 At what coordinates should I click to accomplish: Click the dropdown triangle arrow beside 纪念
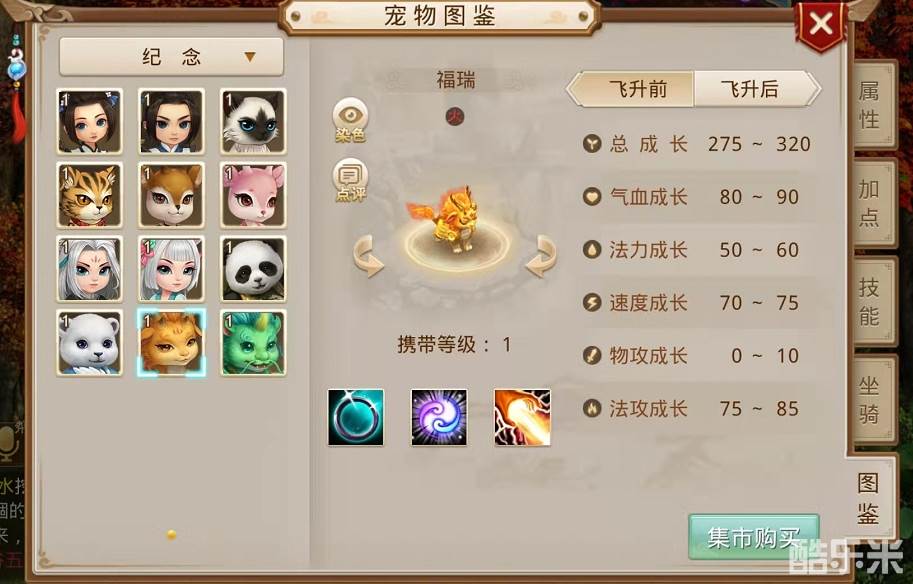250,56
